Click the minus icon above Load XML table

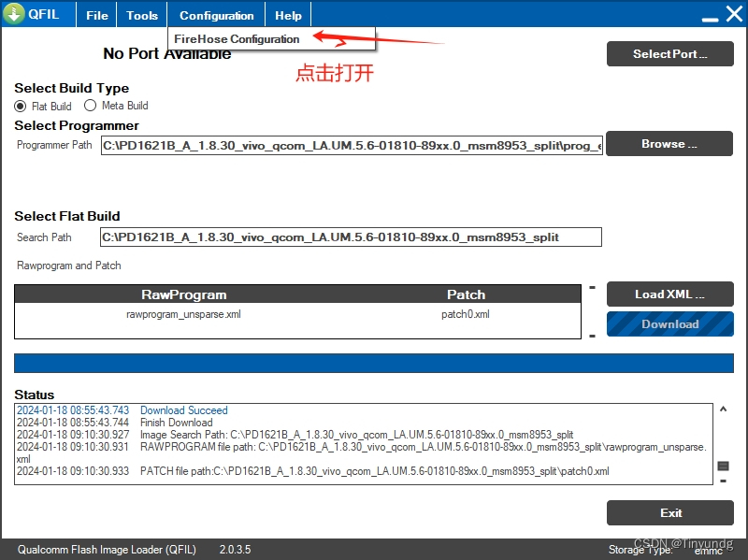tap(592, 288)
